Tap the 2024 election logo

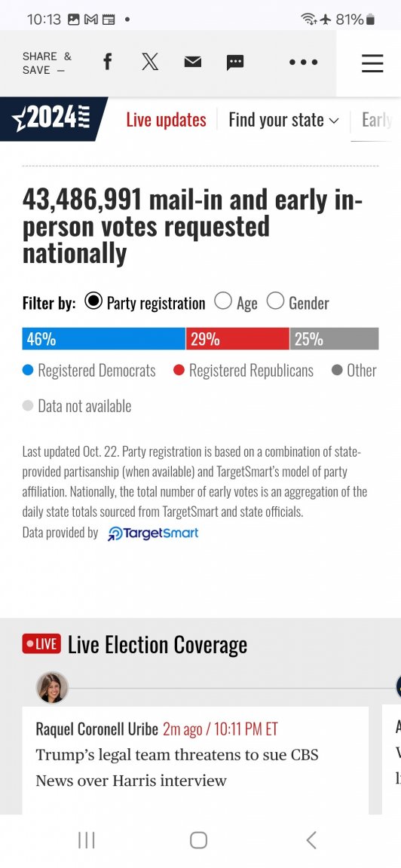(x=54, y=119)
